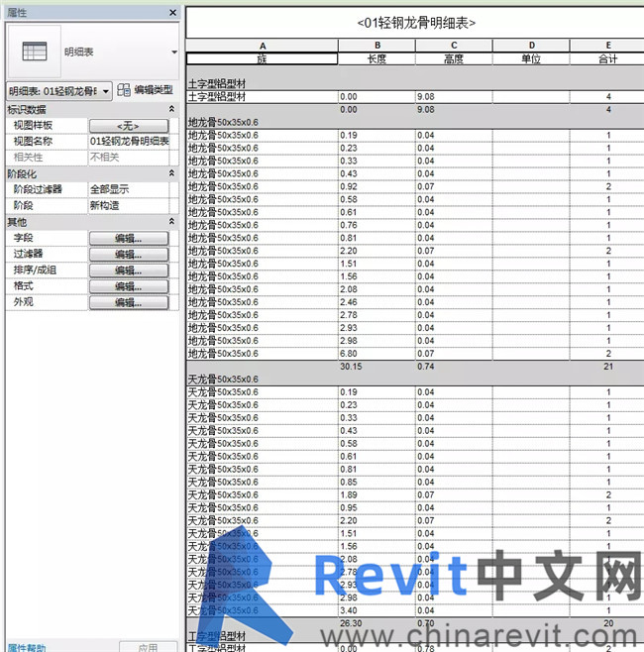Click the 地龙骨 row with length 6.80
The image size is (644, 652).
click(x=415, y=354)
